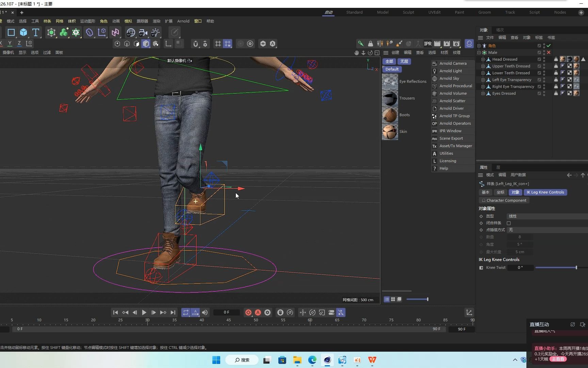The height and width of the screenshot is (368, 588).
Task: Select the Text spline tool
Action: click(x=36, y=32)
